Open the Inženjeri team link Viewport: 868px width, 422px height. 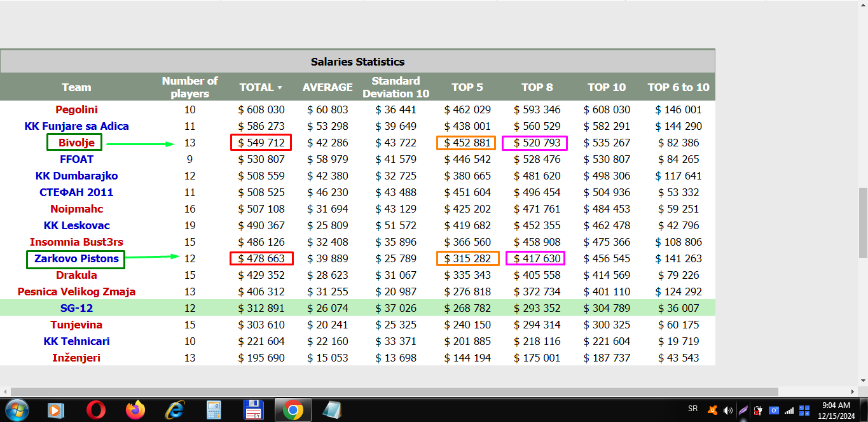click(x=76, y=358)
